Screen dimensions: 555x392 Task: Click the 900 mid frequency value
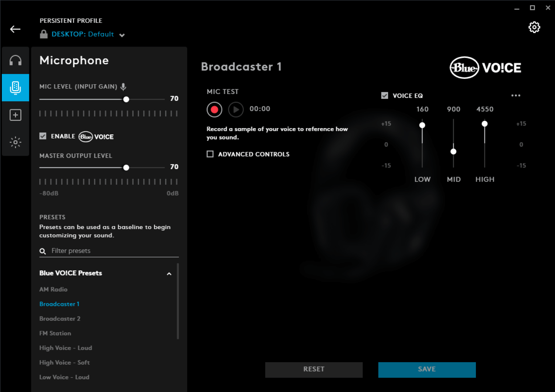(x=453, y=109)
